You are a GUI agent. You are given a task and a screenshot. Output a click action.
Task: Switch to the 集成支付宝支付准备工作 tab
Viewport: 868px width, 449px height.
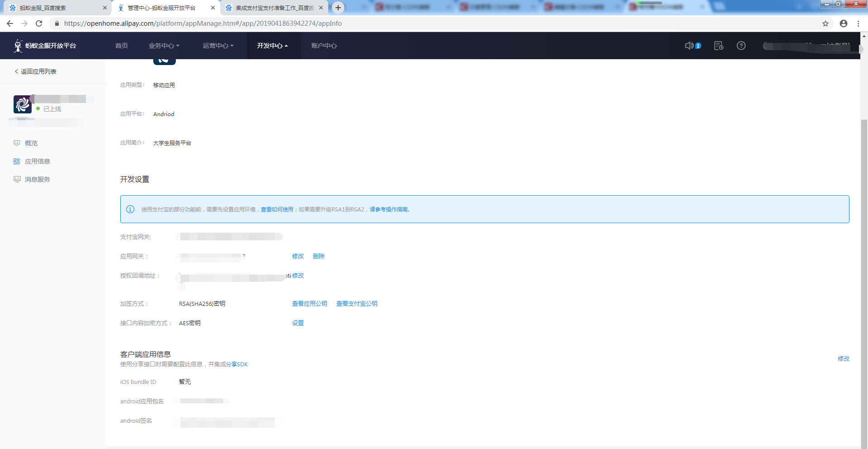click(274, 8)
